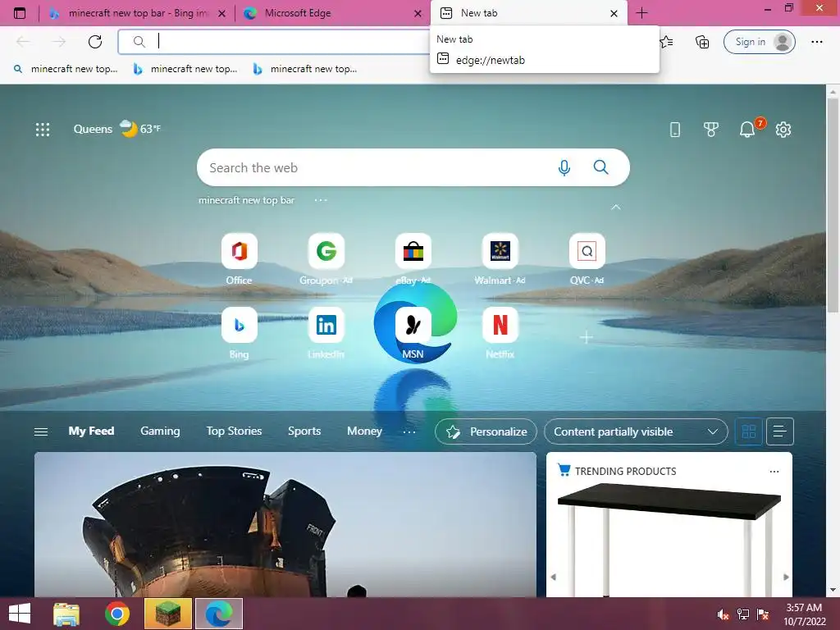The width and height of the screenshot is (840, 630).
Task: Select the My Feed tab
Action: click(x=91, y=431)
